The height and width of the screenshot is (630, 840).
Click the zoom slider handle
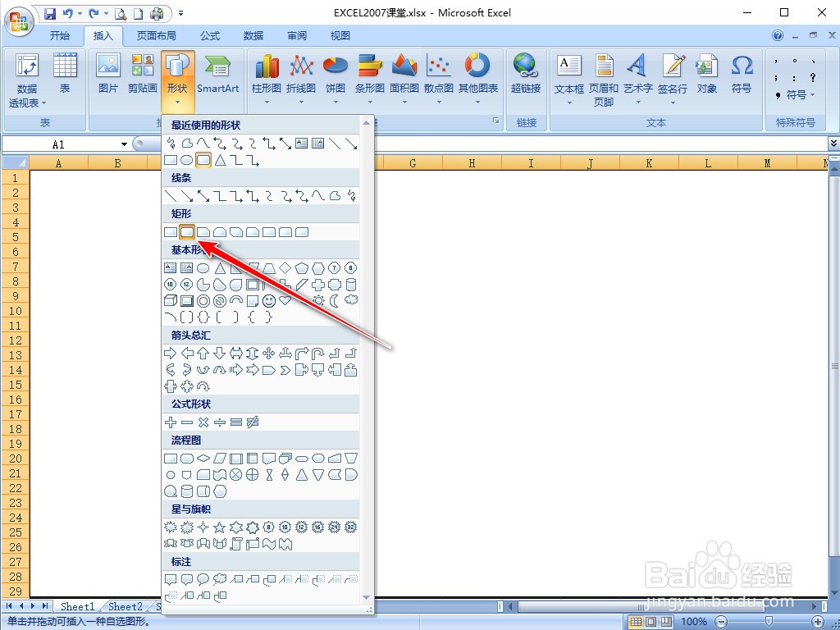(769, 622)
